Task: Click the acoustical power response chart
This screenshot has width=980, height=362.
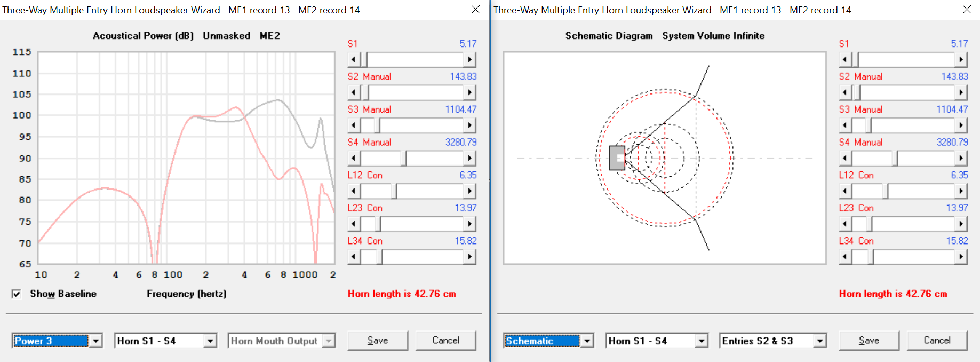Action: coord(186,158)
